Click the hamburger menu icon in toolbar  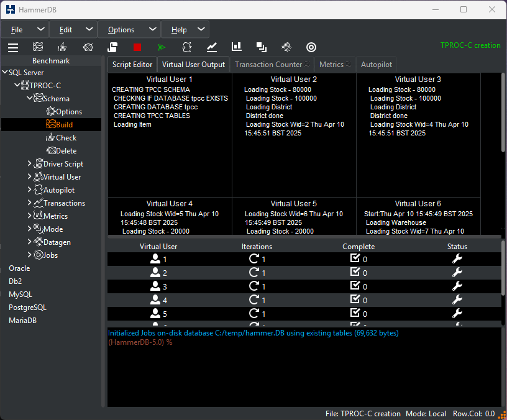click(13, 47)
